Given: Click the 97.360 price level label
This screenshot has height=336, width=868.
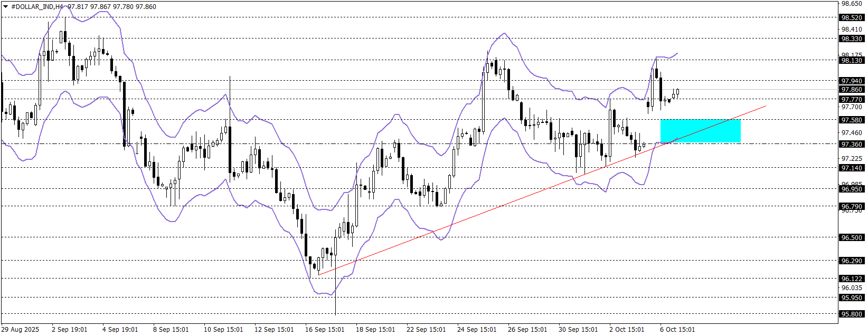Looking at the screenshot, I should 852,144.
